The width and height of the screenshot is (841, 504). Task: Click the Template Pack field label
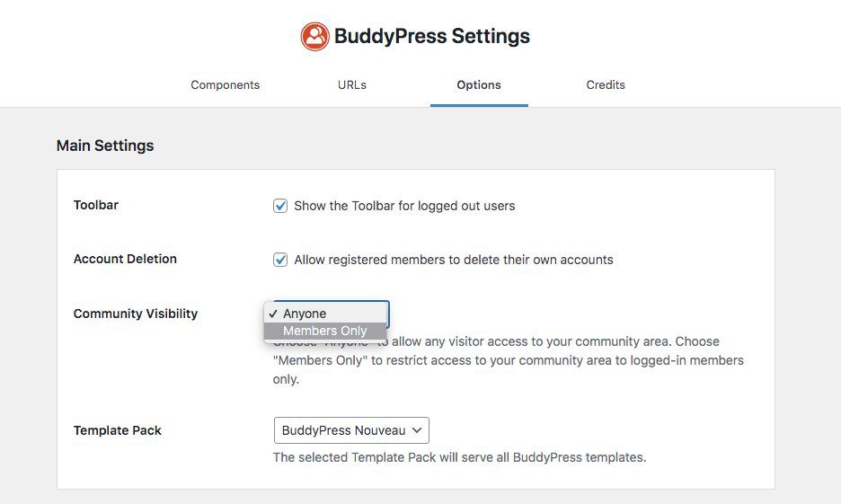pos(118,430)
